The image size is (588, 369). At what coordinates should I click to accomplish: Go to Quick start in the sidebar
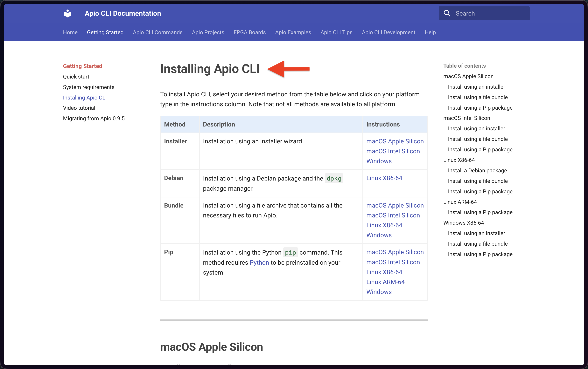pyautogui.click(x=76, y=77)
